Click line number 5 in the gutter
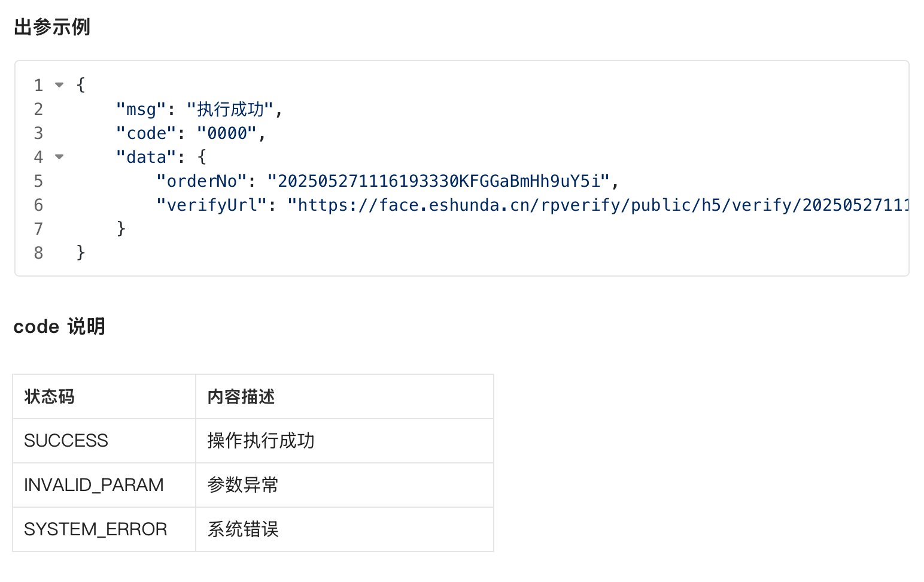Viewport: 924px width, 582px height. coord(38,181)
